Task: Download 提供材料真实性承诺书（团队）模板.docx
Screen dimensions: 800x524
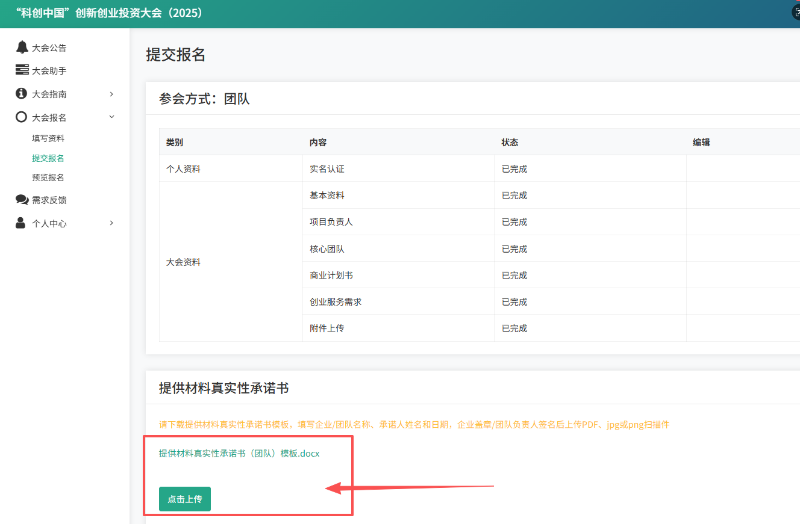Action: coord(239,453)
